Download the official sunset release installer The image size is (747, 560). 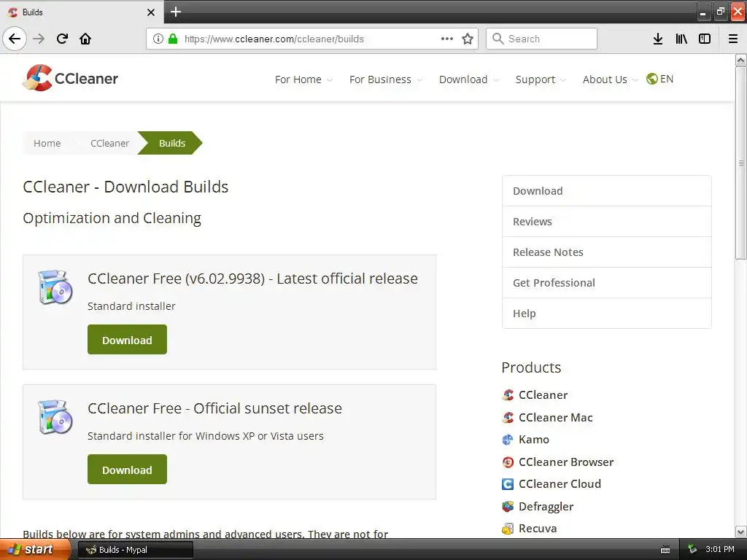click(x=127, y=469)
